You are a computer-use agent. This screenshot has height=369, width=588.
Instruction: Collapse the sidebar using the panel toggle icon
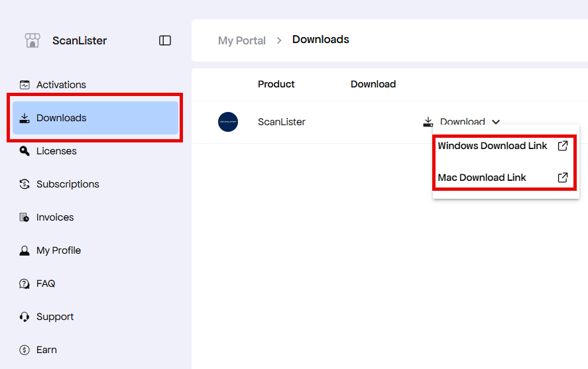[165, 40]
